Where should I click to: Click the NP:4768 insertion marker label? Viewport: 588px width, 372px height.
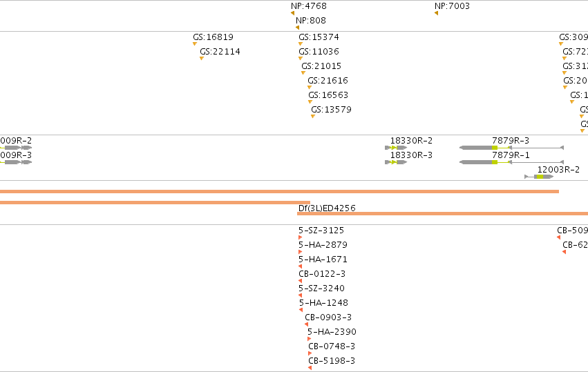pos(309,6)
